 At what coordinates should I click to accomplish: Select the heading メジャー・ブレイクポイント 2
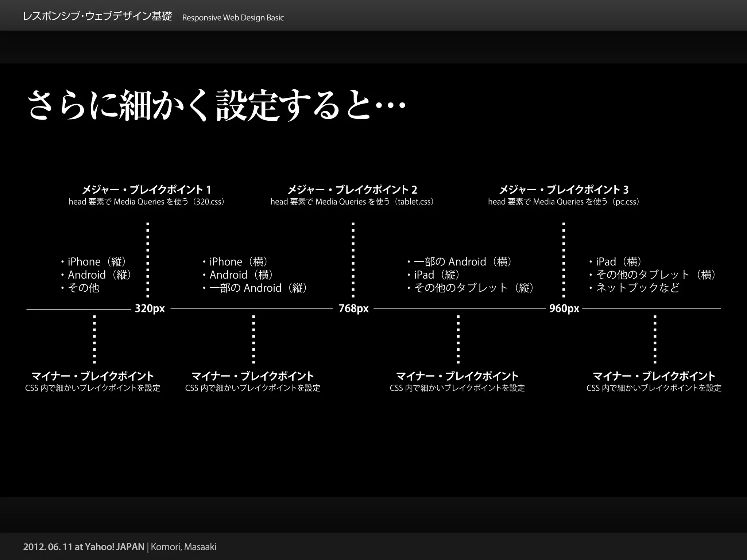point(352,190)
